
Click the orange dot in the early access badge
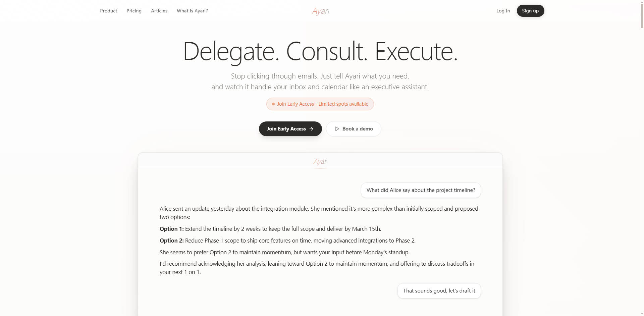click(x=273, y=104)
